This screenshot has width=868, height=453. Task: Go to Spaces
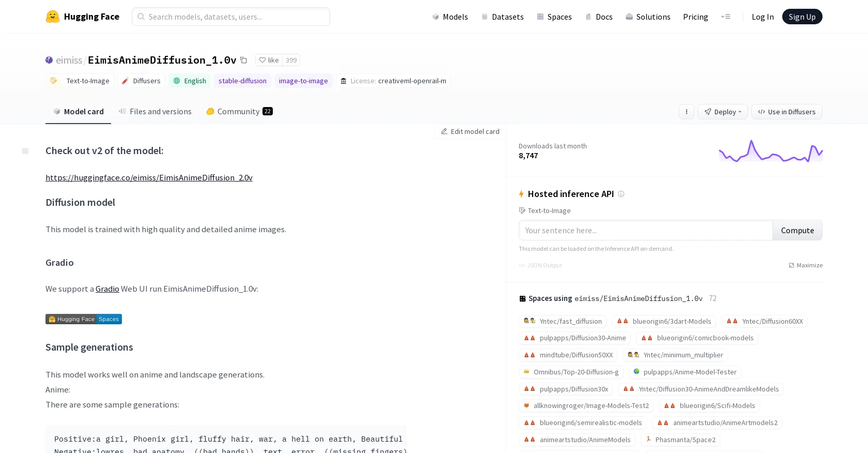(x=554, y=17)
